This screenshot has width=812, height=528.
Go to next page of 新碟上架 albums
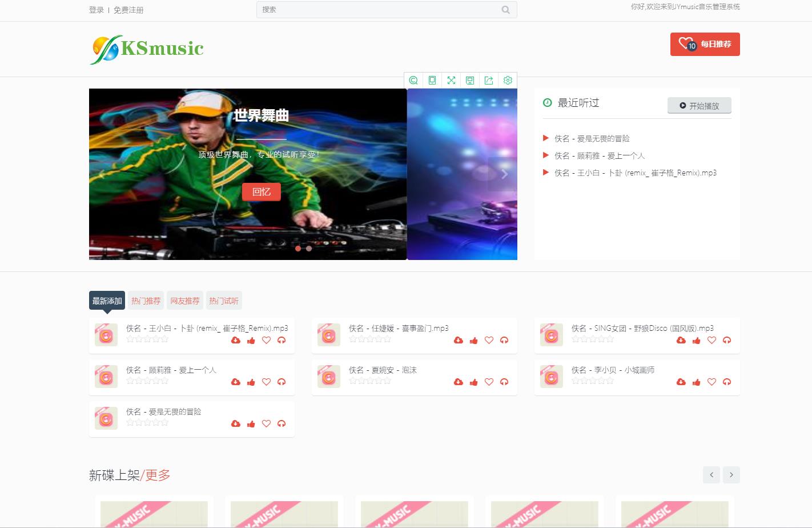[x=731, y=475]
